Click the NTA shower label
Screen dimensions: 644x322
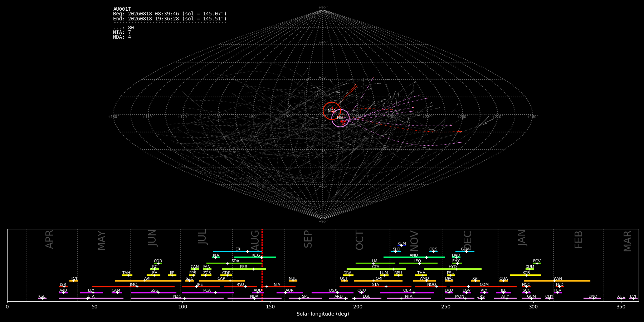tap(409, 297)
